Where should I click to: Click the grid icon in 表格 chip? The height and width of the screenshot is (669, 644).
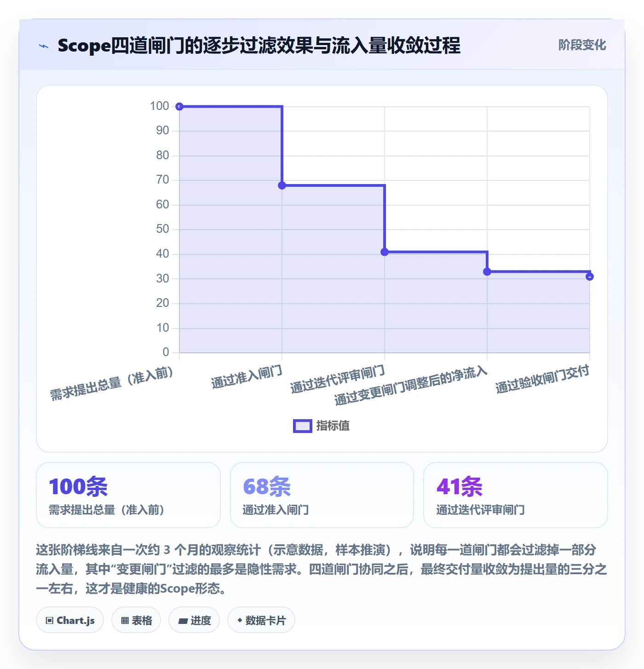[x=125, y=621]
